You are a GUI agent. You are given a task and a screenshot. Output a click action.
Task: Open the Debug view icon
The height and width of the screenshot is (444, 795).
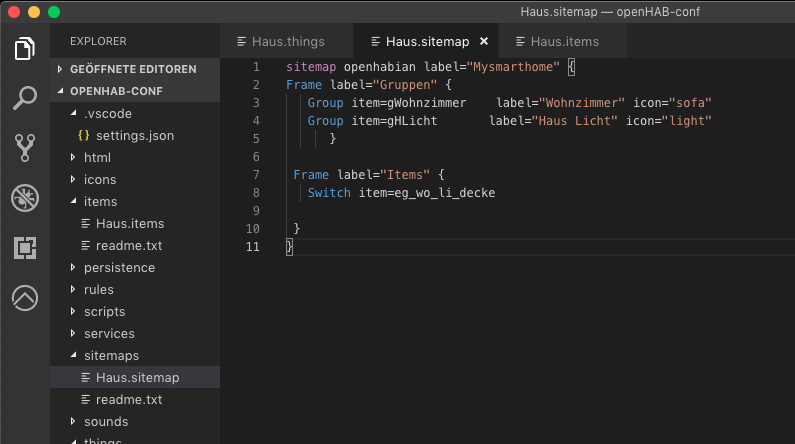click(x=24, y=198)
